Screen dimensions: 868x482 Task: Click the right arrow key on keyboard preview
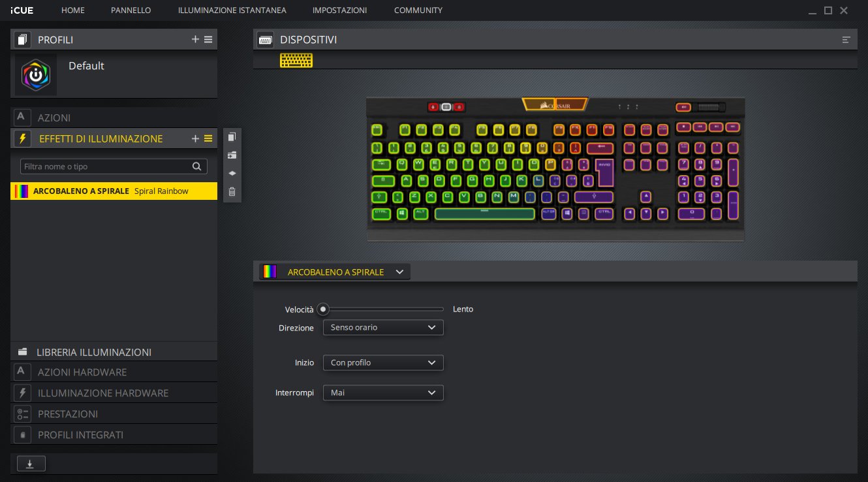[x=662, y=214]
